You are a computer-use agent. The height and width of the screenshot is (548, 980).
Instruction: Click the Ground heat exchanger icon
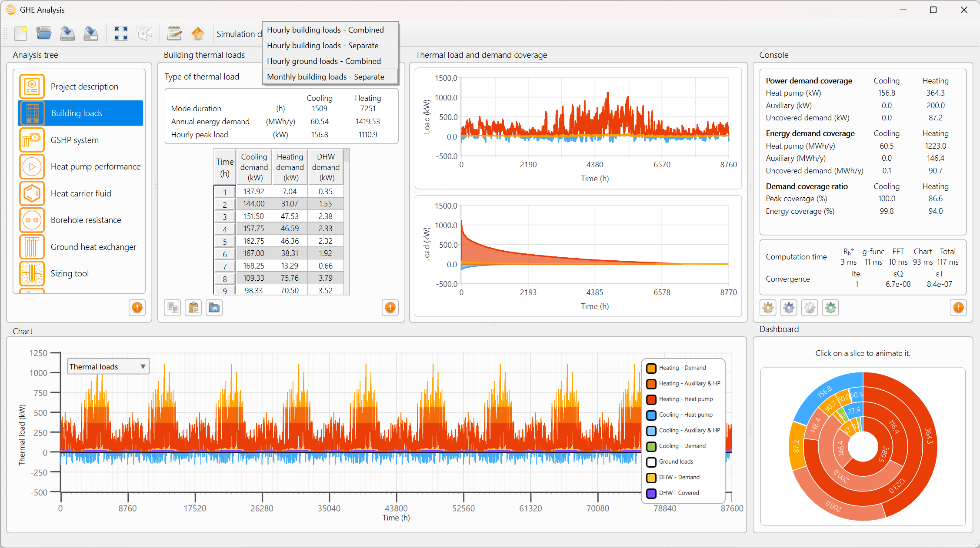tap(32, 247)
